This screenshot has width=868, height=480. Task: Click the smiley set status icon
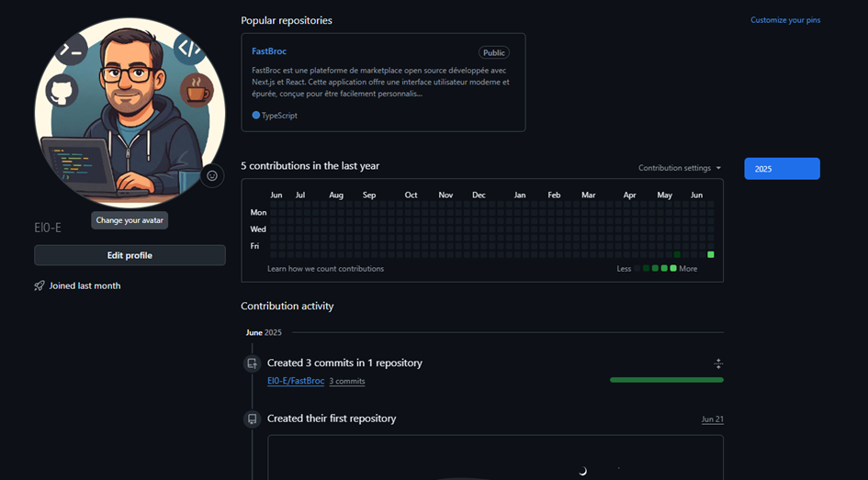[212, 175]
